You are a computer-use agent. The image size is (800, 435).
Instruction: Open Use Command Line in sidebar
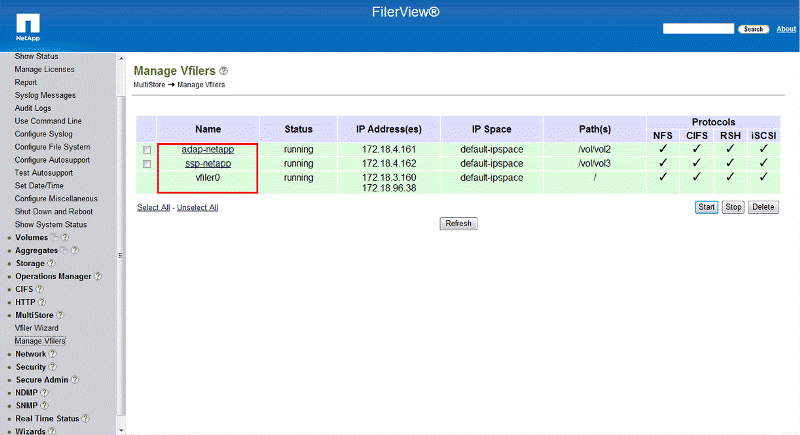[48, 121]
